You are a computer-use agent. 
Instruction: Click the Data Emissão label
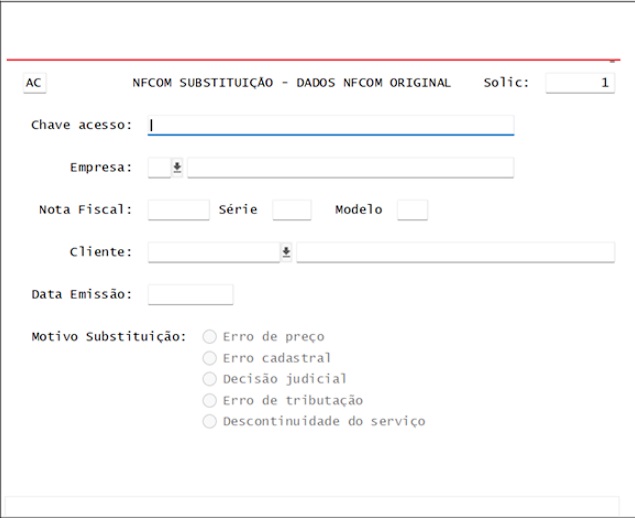click(82, 294)
